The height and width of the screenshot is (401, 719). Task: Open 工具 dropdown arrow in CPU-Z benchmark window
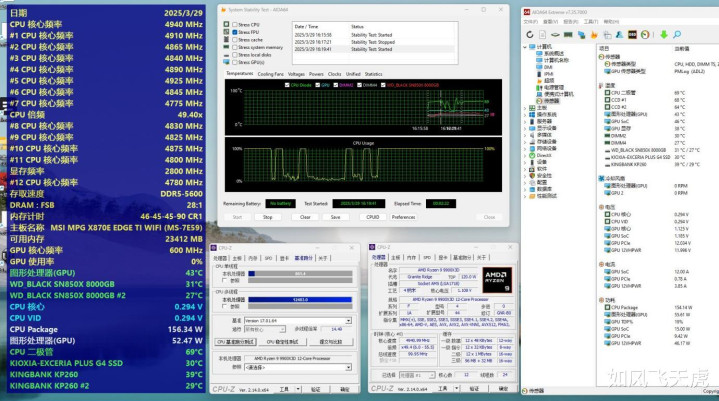[x=298, y=389]
